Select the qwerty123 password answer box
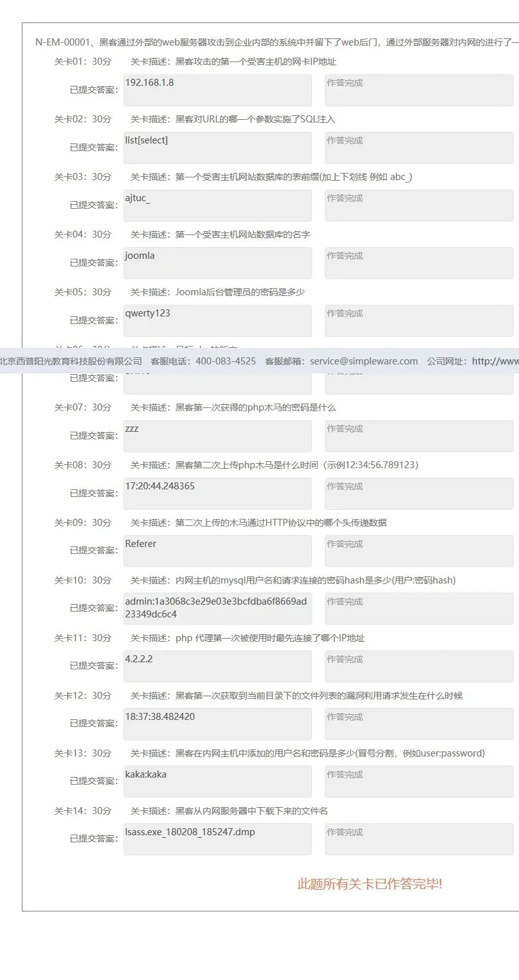Viewport: 519px width, 980px height. [217, 320]
